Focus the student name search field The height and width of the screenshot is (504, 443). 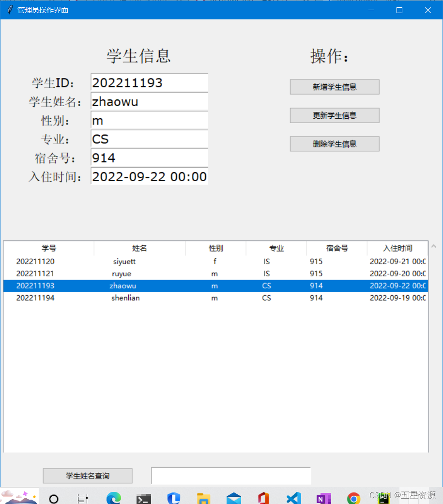click(231, 476)
